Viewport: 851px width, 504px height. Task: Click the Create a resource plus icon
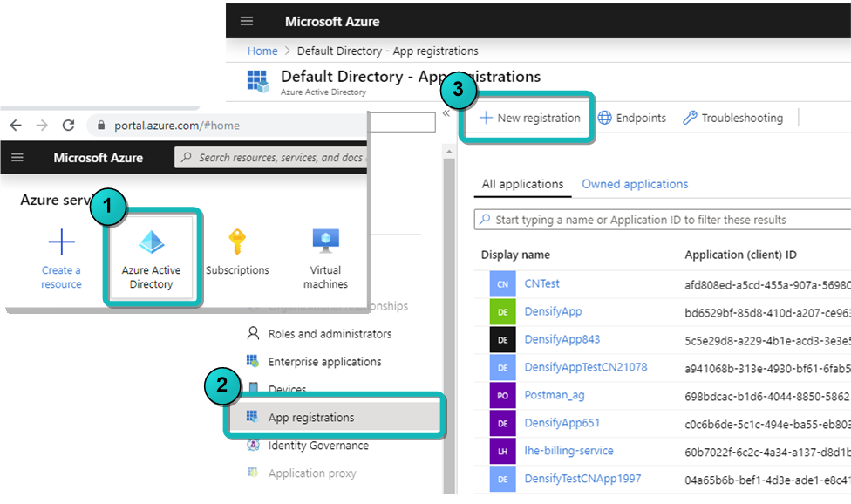[61, 242]
